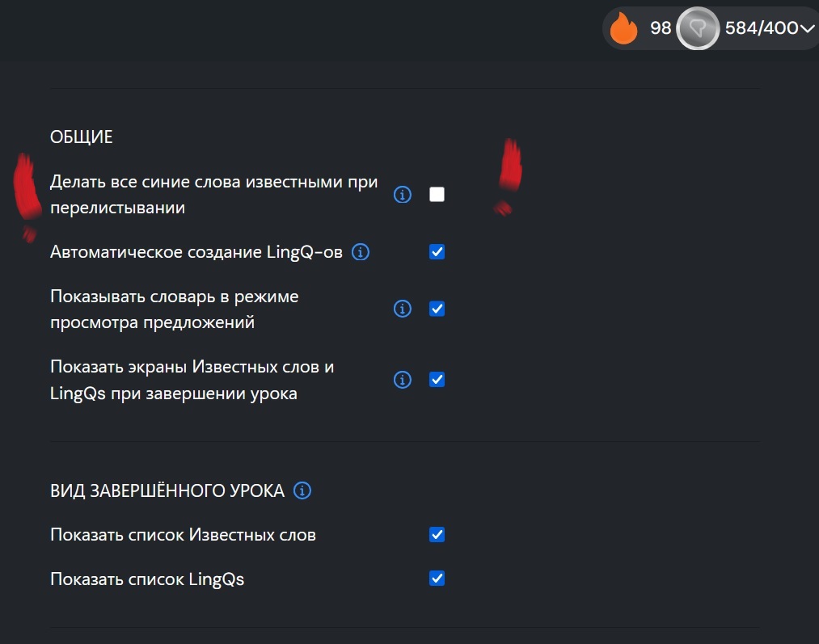Disable showing dictionary in sentence view mode
Screen dimensions: 819x644
(x=437, y=309)
